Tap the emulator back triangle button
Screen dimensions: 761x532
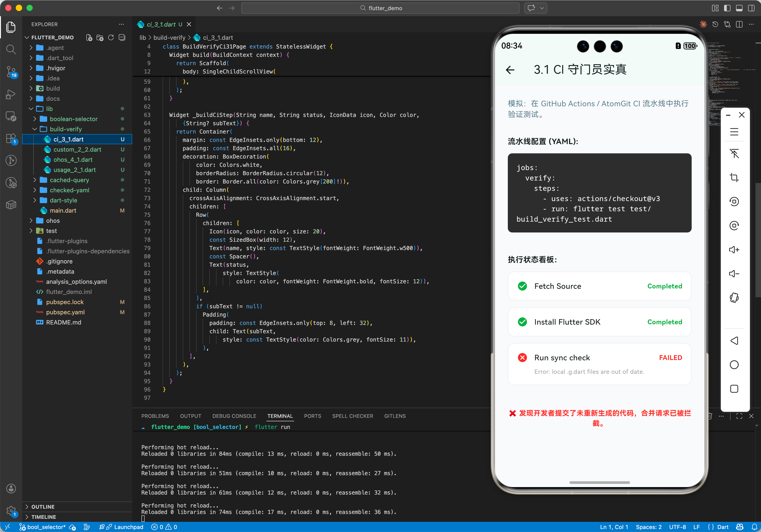click(734, 341)
